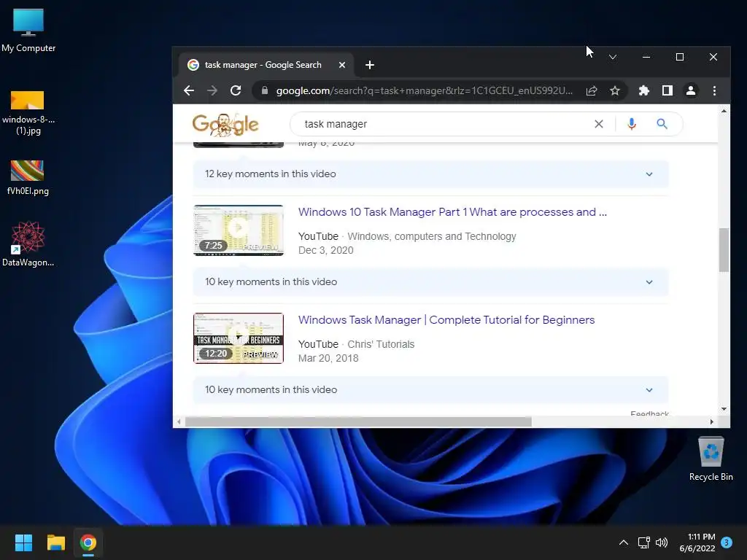The width and height of the screenshot is (747, 560).
Task: Open the network tray icon
Action: (x=643, y=542)
